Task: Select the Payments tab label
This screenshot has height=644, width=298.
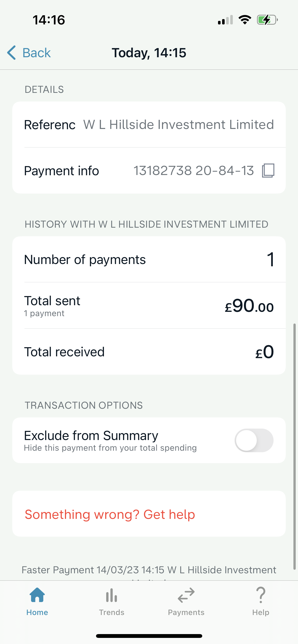Action: (186, 612)
